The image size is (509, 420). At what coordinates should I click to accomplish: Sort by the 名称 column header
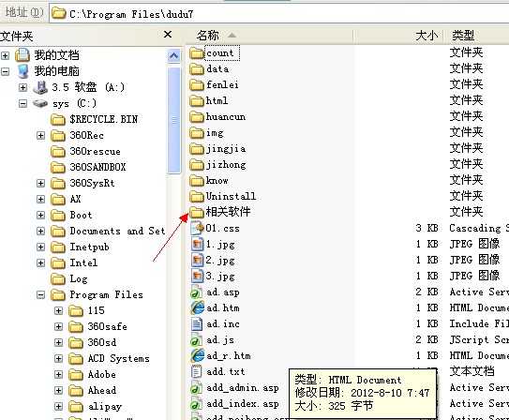(269, 35)
